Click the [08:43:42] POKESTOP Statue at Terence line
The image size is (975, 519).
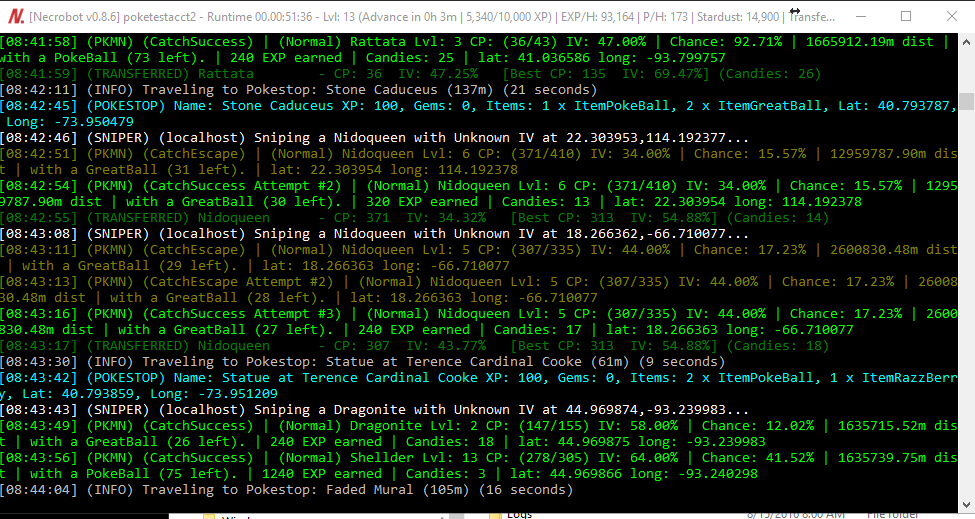[478, 386]
